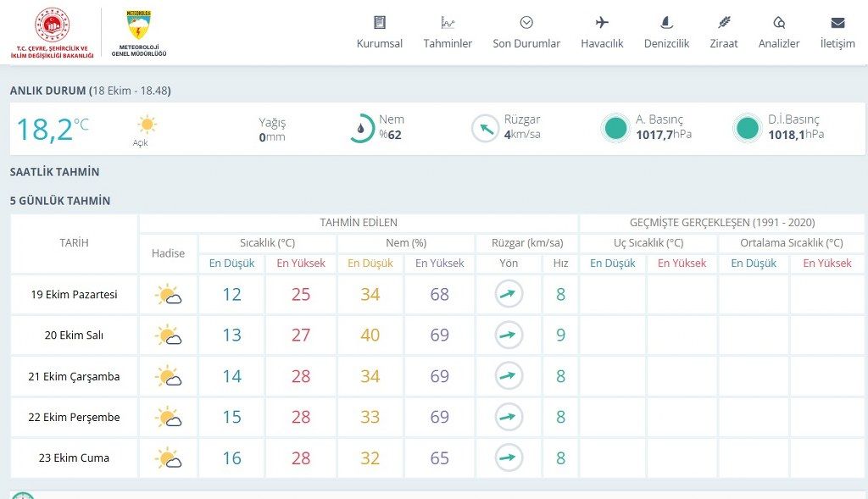Click the weather icon for 19 Ekim Pazartesi
The image size is (868, 499).
coord(169,295)
